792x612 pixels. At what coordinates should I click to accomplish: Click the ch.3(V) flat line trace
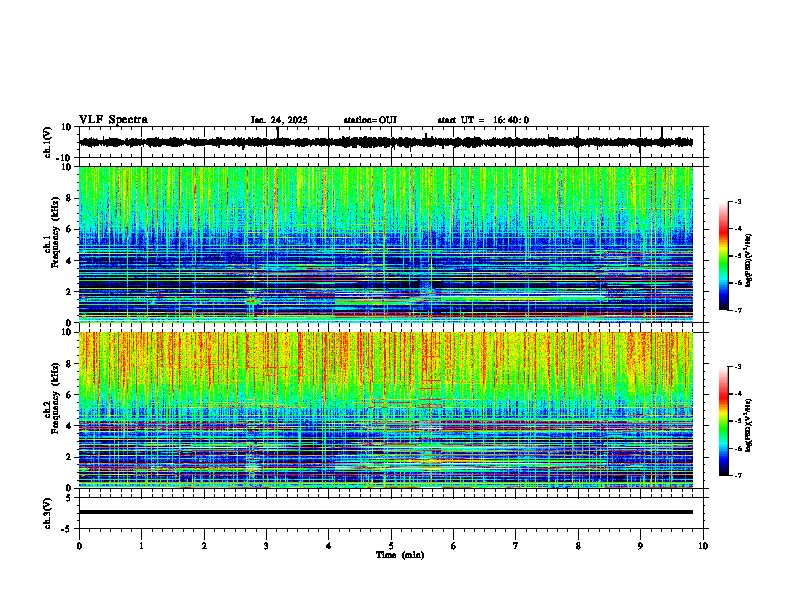tap(386, 512)
